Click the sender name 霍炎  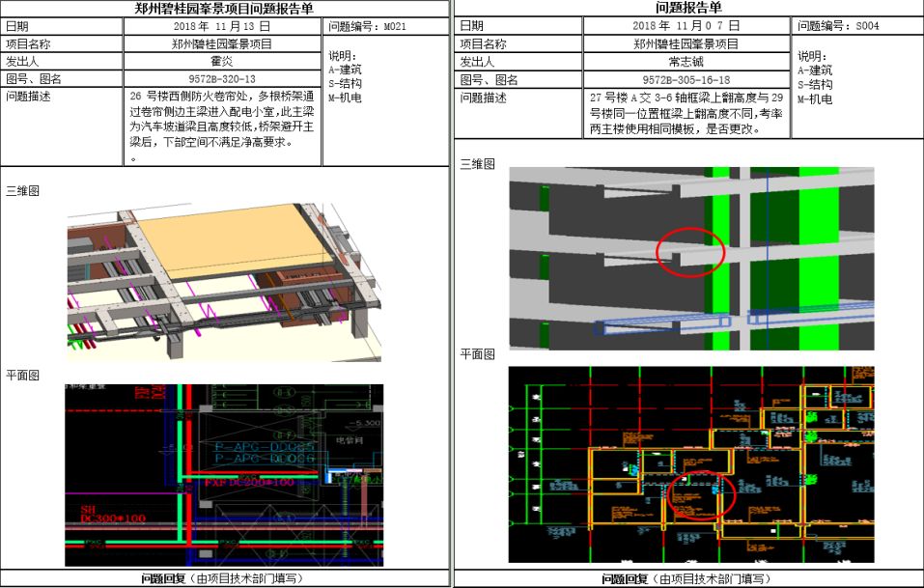point(222,61)
